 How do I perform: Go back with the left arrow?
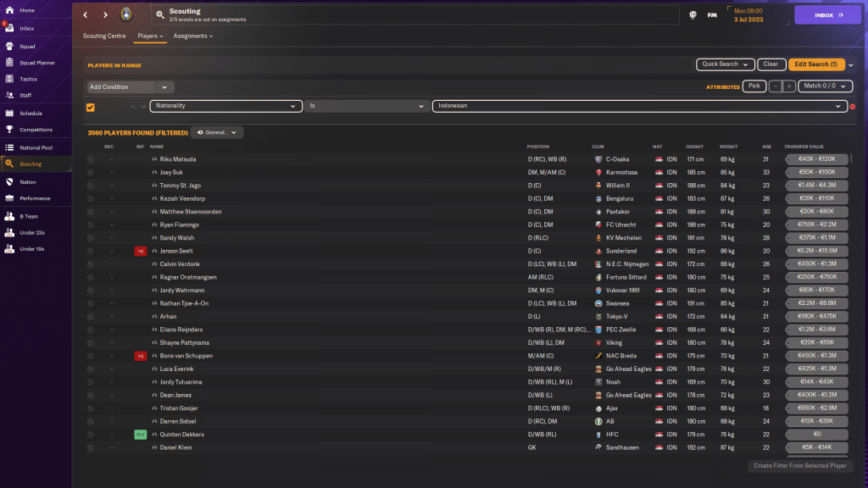86,14
